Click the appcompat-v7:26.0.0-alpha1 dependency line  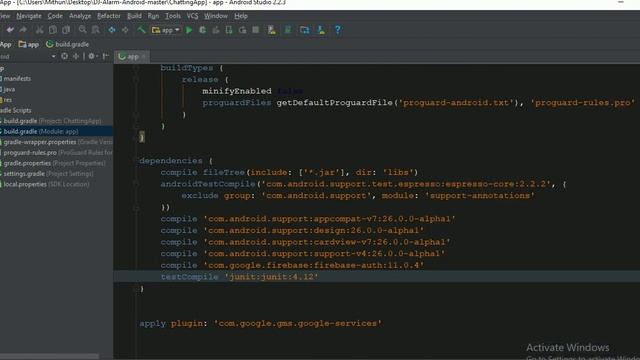(x=308, y=219)
